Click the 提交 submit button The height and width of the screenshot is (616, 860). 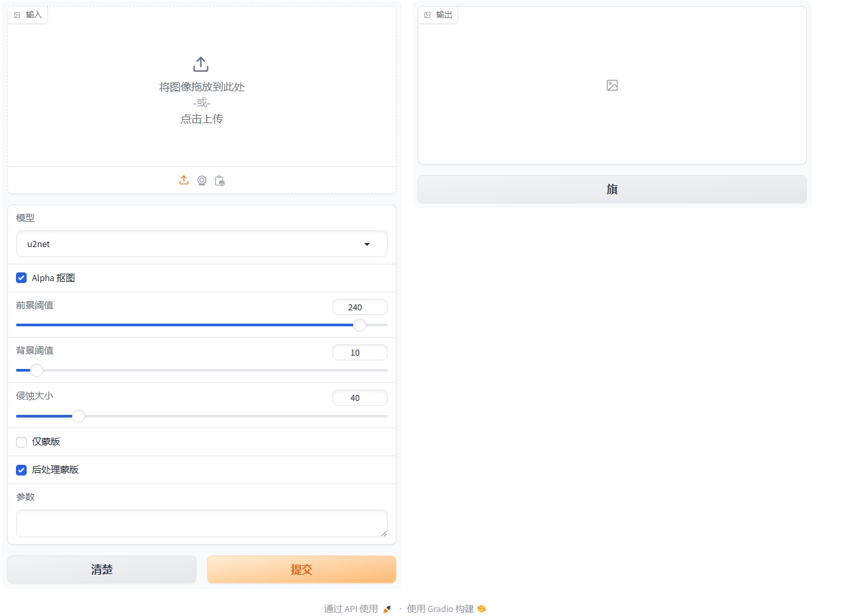pyautogui.click(x=302, y=569)
